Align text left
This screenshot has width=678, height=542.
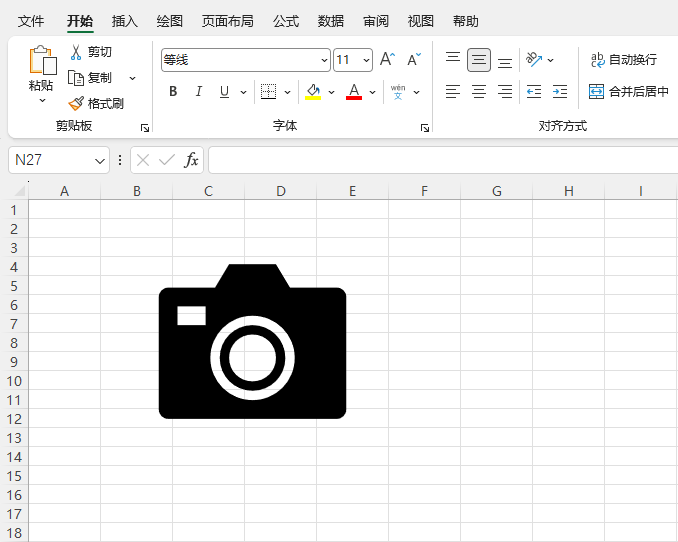pyautogui.click(x=453, y=92)
